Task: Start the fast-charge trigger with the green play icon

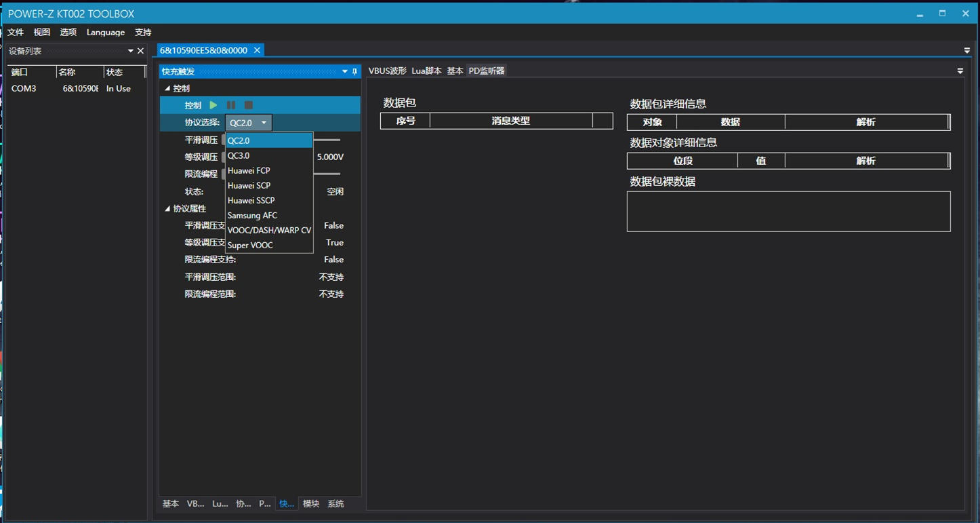Action: tap(213, 105)
